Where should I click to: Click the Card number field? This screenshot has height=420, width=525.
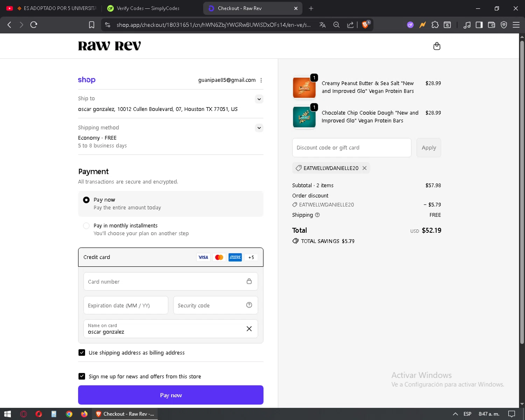(x=171, y=281)
